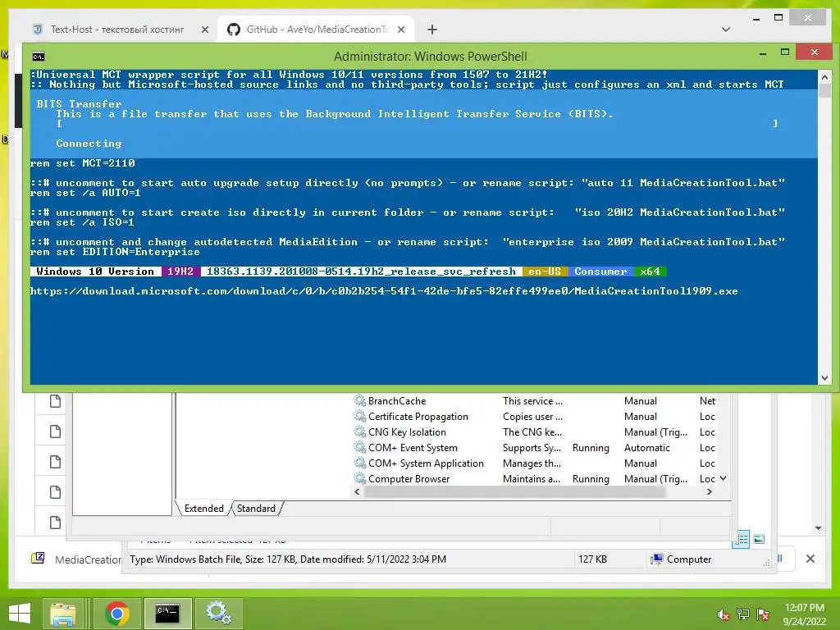Close the GitHub MediaCreationTool browser tab

pos(400,30)
